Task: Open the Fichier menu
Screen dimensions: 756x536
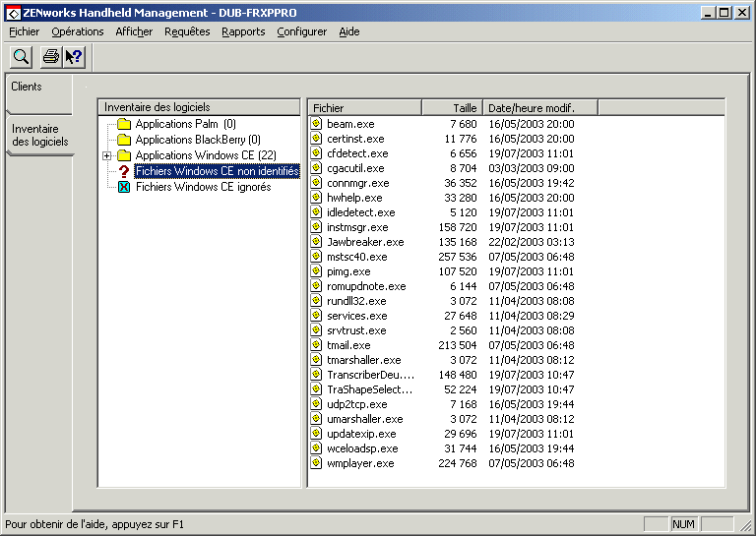Action: (24, 31)
